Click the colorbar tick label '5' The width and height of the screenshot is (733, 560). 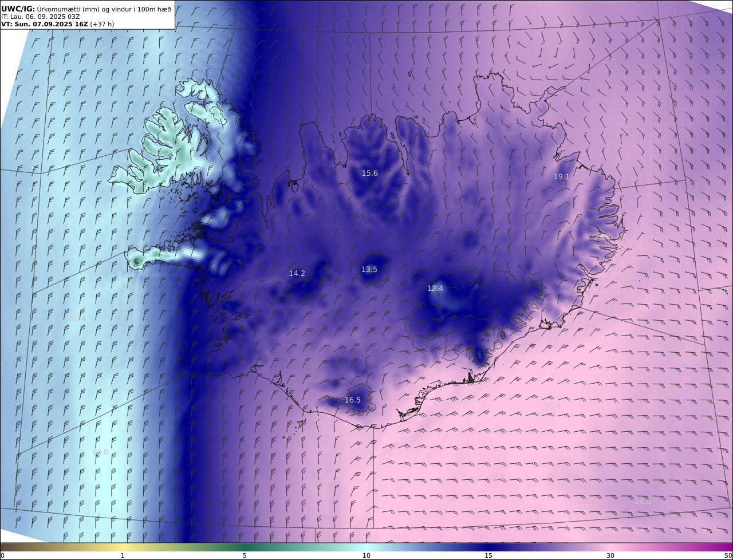coord(245,555)
